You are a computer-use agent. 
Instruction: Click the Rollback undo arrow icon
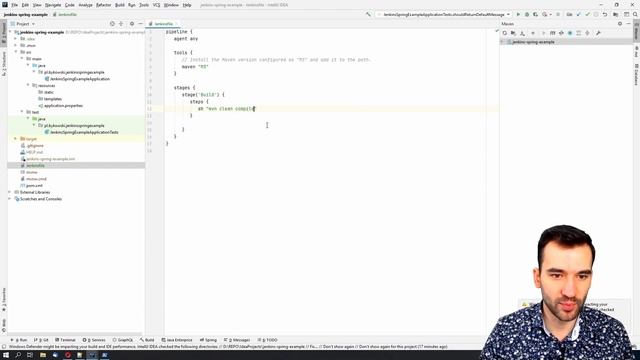(x=605, y=14)
